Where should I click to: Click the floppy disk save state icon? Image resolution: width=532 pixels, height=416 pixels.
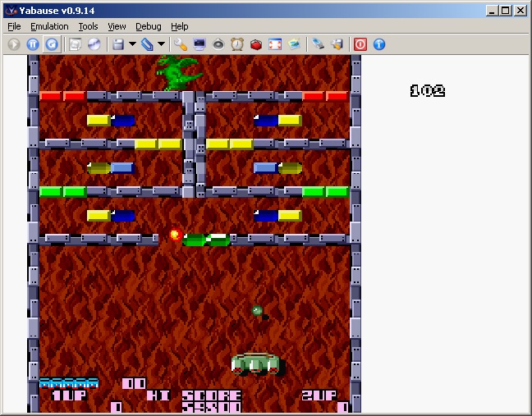(x=118, y=44)
